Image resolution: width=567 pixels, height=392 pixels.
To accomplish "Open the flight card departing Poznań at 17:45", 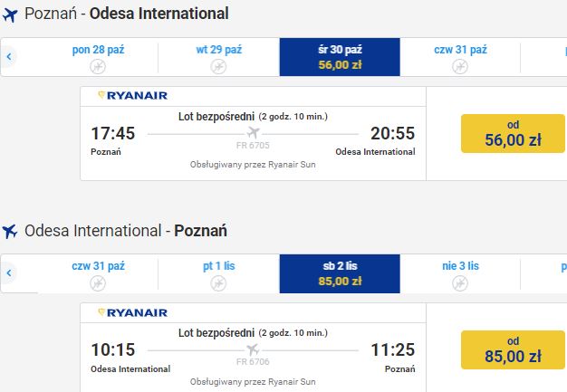I will pyautogui.click(x=253, y=134).
